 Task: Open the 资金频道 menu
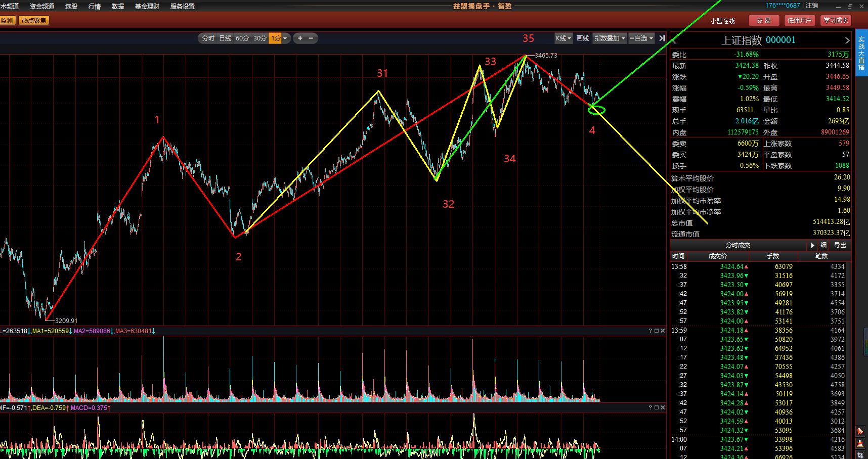(x=42, y=6)
